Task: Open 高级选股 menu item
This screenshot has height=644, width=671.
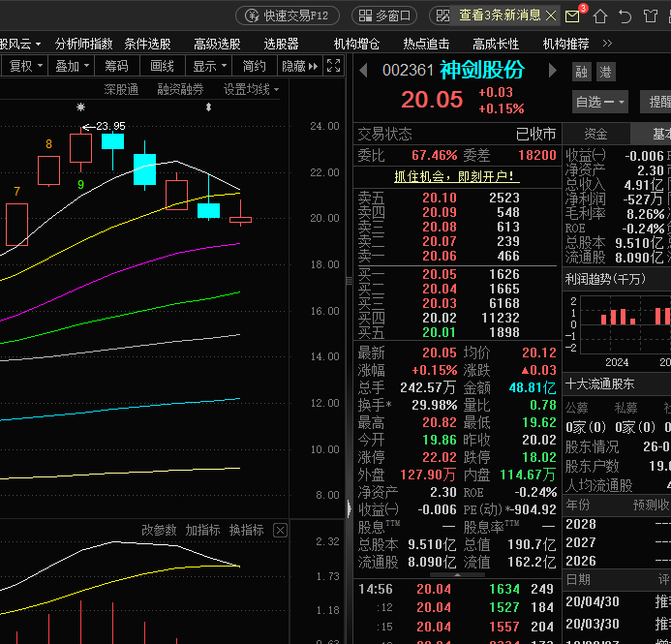Action: 218,44
